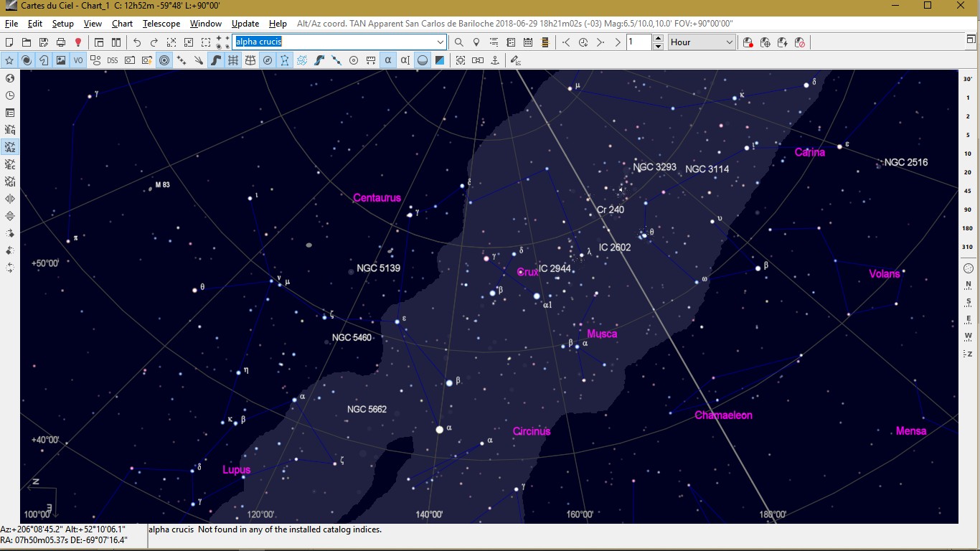Viewport: 980px width, 551px height.
Task: Toggle the ecliptic line icon
Action: [x=336, y=60]
